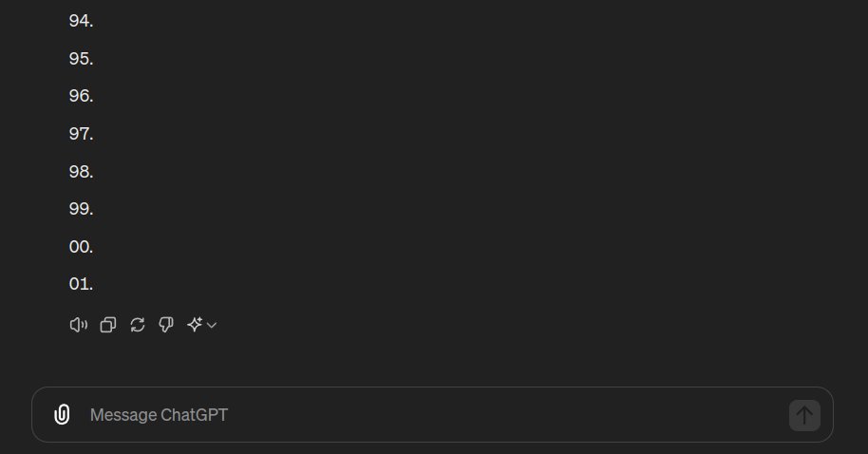Click the list item labeled 00.
Image resolution: width=868 pixels, height=454 pixels.
point(81,247)
